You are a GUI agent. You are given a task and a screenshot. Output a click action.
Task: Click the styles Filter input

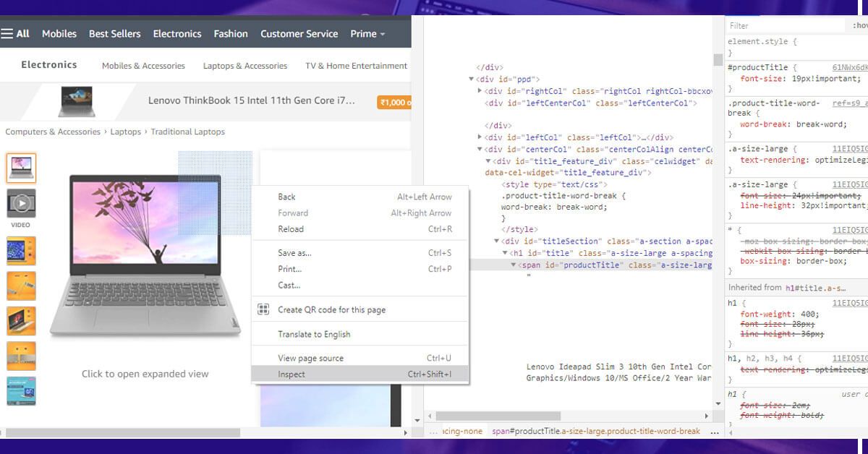click(x=786, y=25)
